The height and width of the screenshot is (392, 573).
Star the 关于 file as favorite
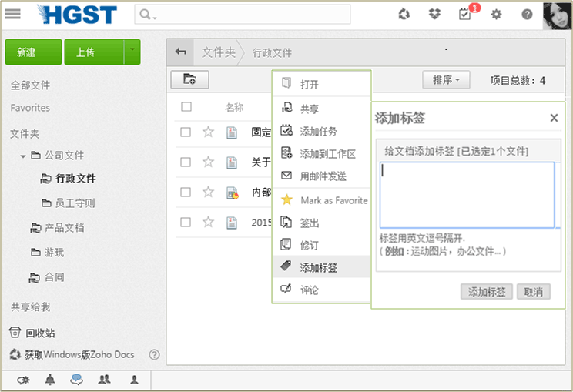(x=208, y=162)
